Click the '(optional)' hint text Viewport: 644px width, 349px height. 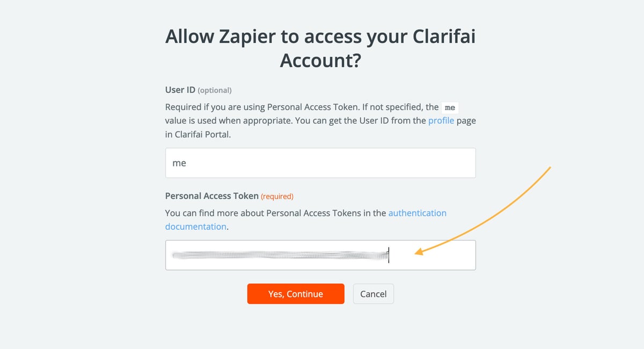[x=215, y=91]
